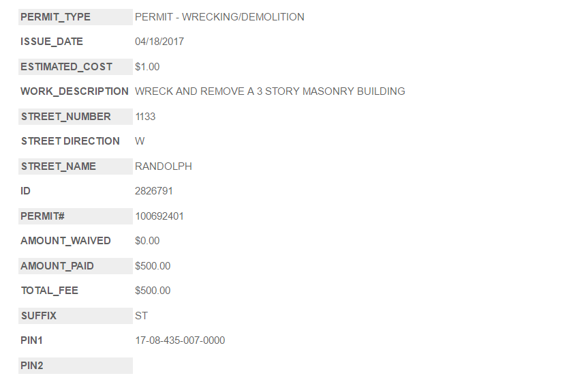Click the PERMIT# label
The image size is (588, 380).
point(42,216)
